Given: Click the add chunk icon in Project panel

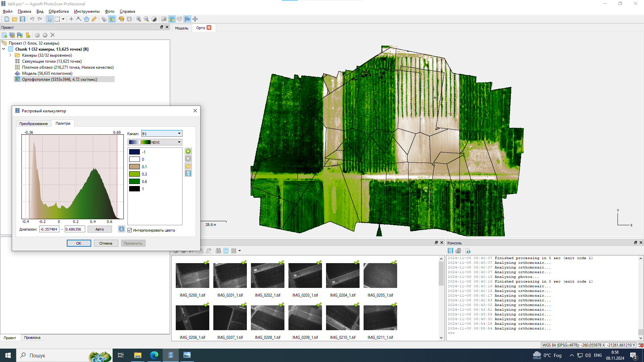Looking at the screenshot, I should click(x=4, y=35).
